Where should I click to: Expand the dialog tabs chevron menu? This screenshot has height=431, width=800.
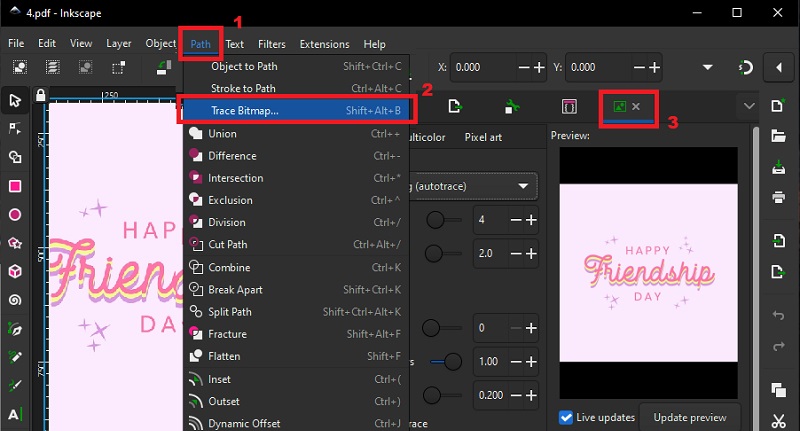tap(749, 106)
